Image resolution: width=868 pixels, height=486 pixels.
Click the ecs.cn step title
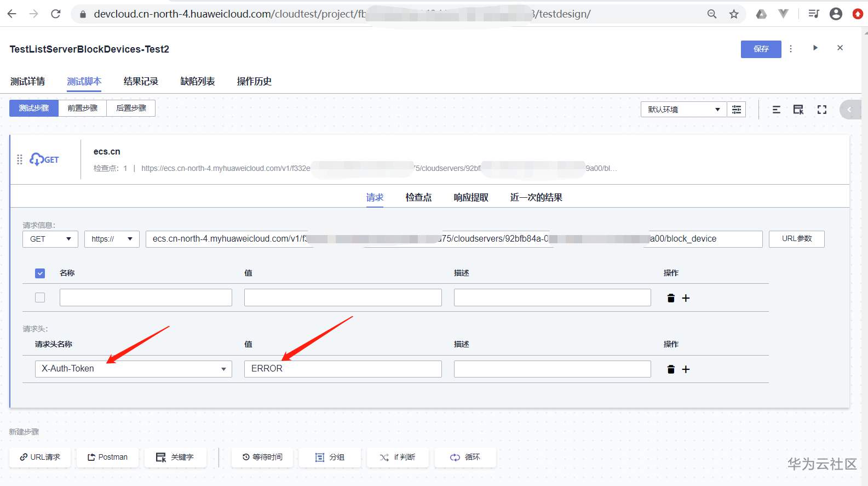click(107, 152)
